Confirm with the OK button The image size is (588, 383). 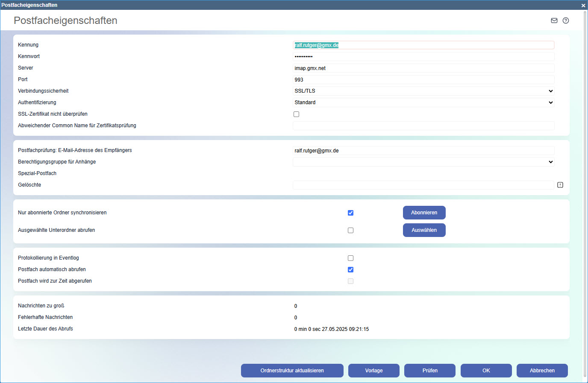tap(486, 371)
